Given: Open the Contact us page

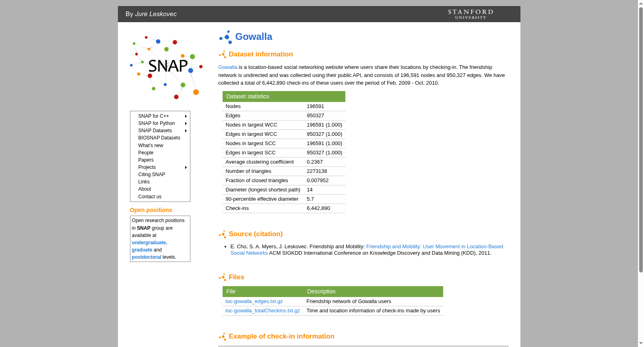Looking at the screenshot, I should coord(150,197).
